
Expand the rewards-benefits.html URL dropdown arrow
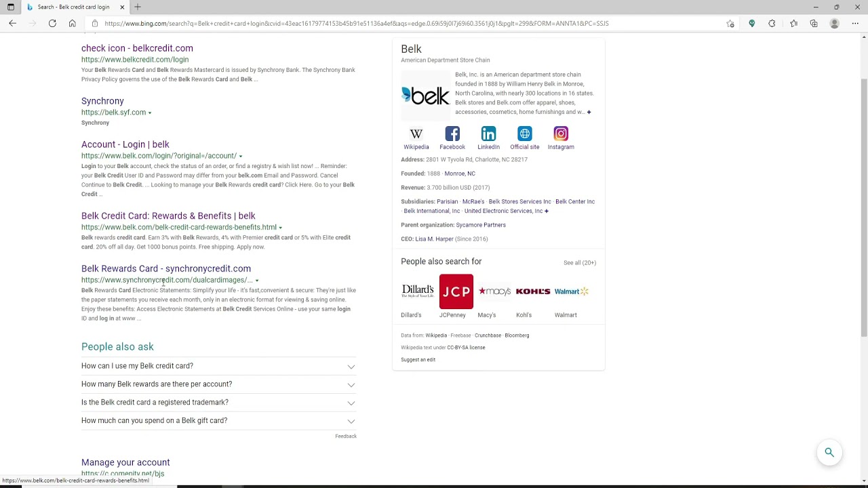[280, 228]
